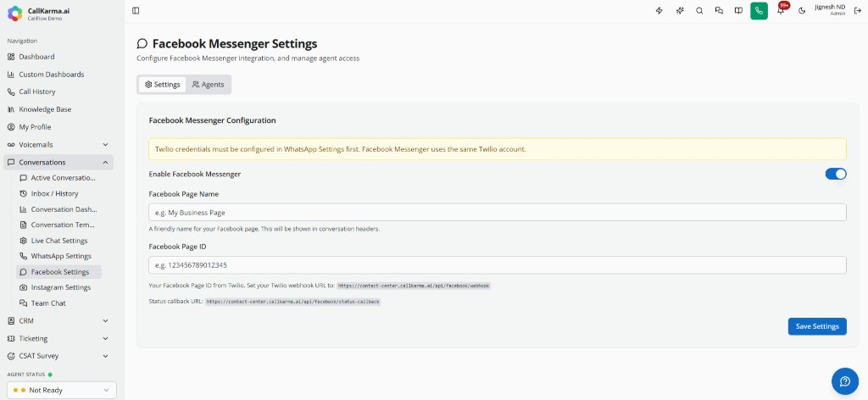This screenshot has width=868, height=400.
Task: Toggle the sidebar collapse icon
Action: pyautogui.click(x=136, y=10)
